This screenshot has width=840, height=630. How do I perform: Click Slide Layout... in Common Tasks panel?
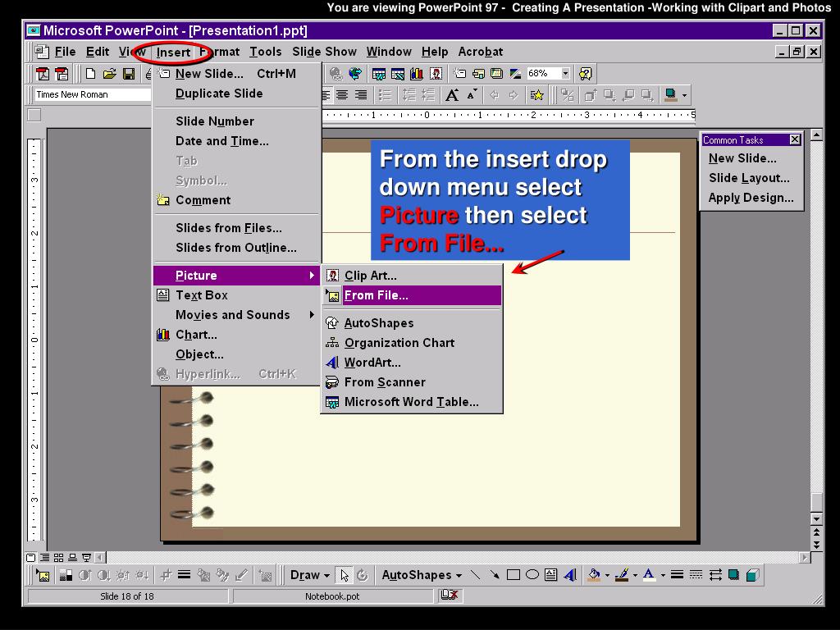pos(749,178)
